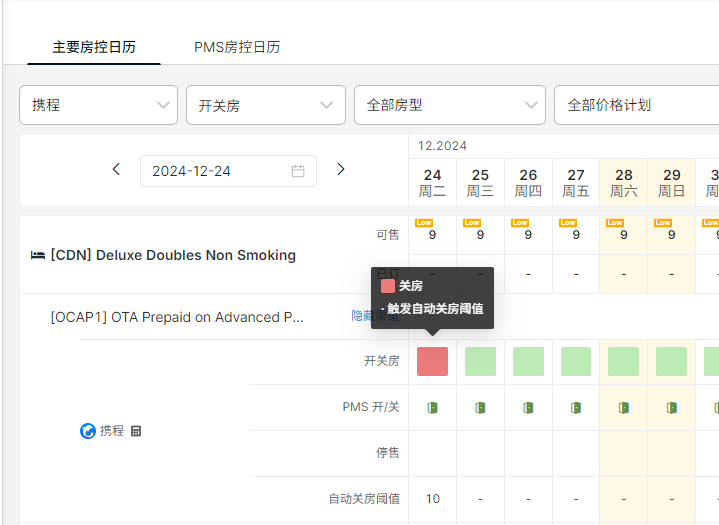Select the 24 周二 date column header

point(432,182)
